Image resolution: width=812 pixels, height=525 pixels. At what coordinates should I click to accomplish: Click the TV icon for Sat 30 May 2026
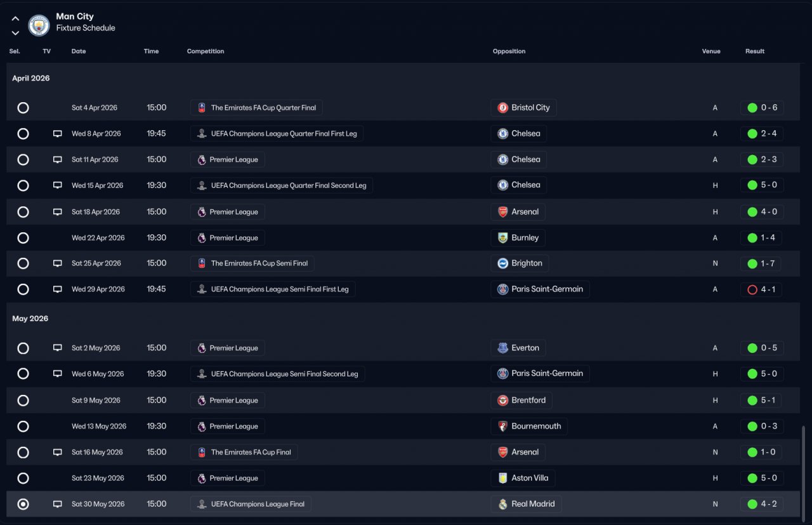pos(58,504)
